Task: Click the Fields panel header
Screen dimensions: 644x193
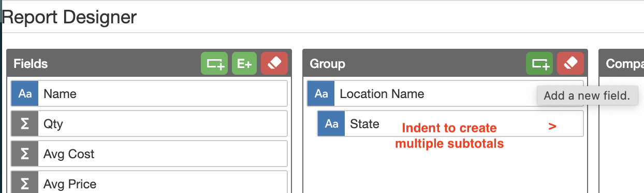Action: 149,63
